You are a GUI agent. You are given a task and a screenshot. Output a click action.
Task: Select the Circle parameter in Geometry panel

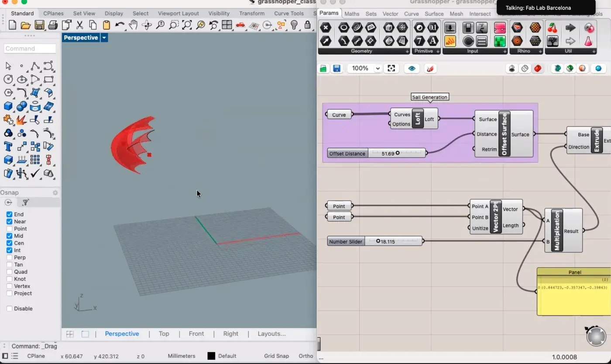[344, 28]
